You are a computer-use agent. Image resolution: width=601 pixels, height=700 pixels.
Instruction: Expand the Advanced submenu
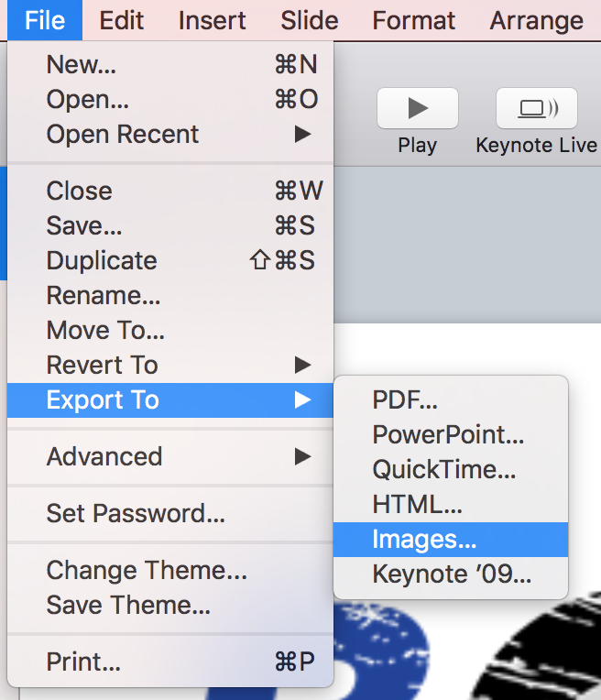pos(170,456)
